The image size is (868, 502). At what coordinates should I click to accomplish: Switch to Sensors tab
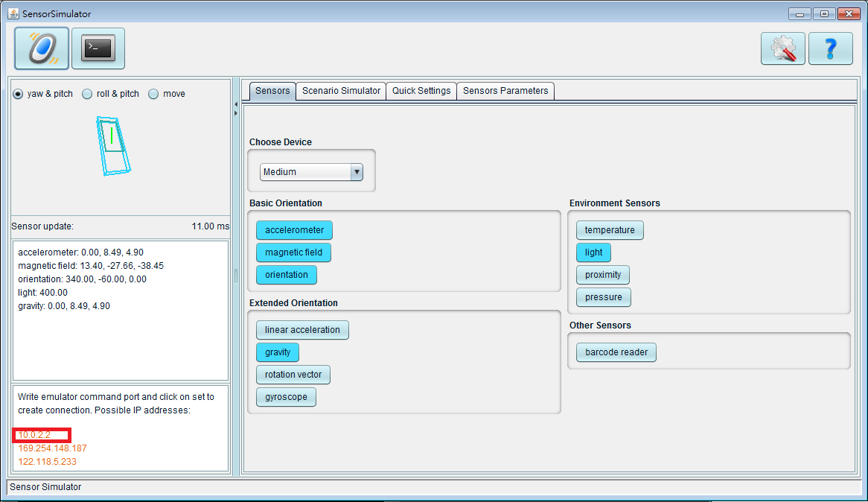coord(272,91)
